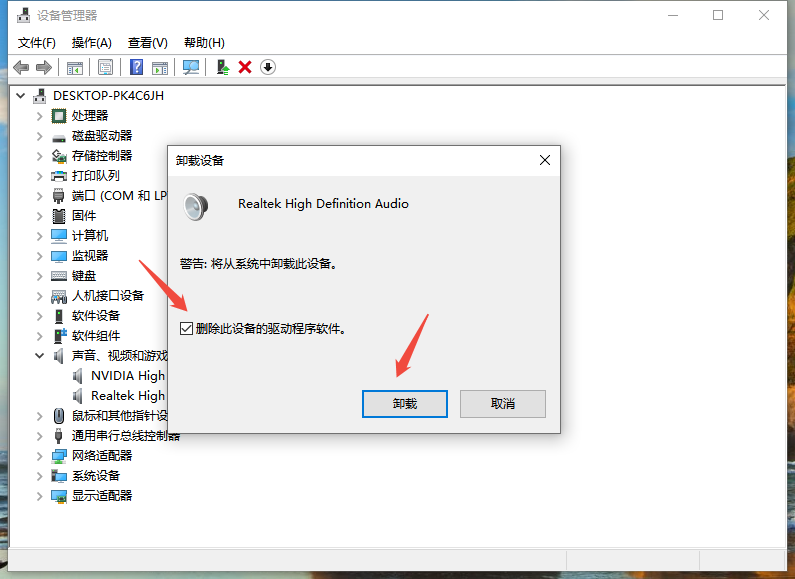Click the 卸载 button
This screenshot has height=579, width=795.
[405, 404]
